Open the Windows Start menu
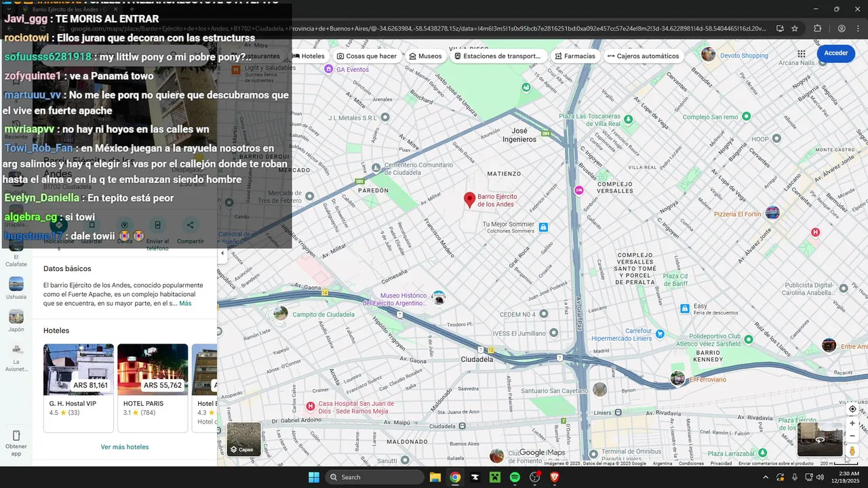Screen dimensions: 868x488 pyautogui.click(x=314, y=477)
